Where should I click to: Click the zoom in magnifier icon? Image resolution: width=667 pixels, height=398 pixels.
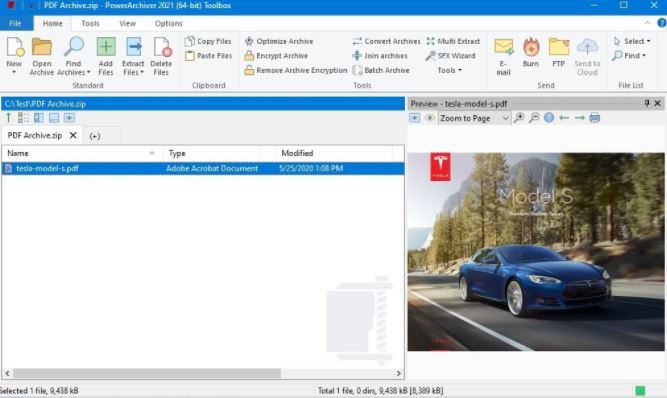(x=519, y=118)
